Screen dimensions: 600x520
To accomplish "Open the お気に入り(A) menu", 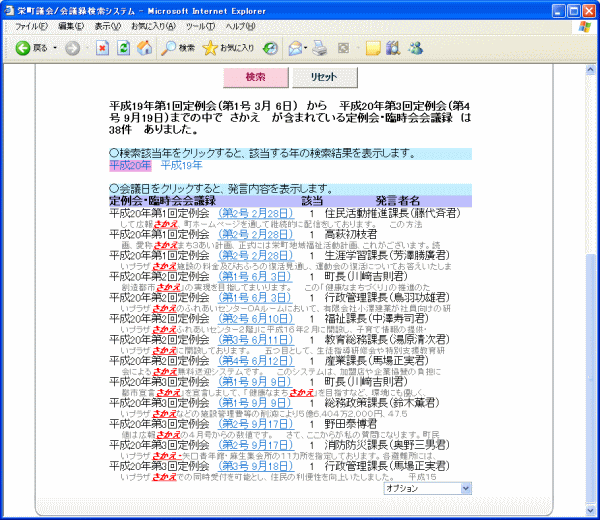I will (153, 26).
